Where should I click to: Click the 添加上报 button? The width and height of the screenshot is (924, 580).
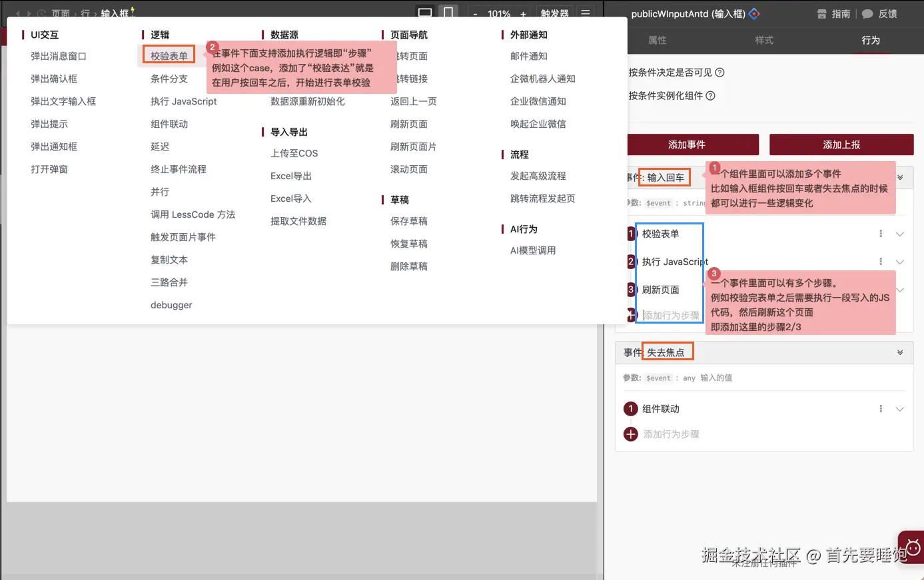(x=841, y=145)
